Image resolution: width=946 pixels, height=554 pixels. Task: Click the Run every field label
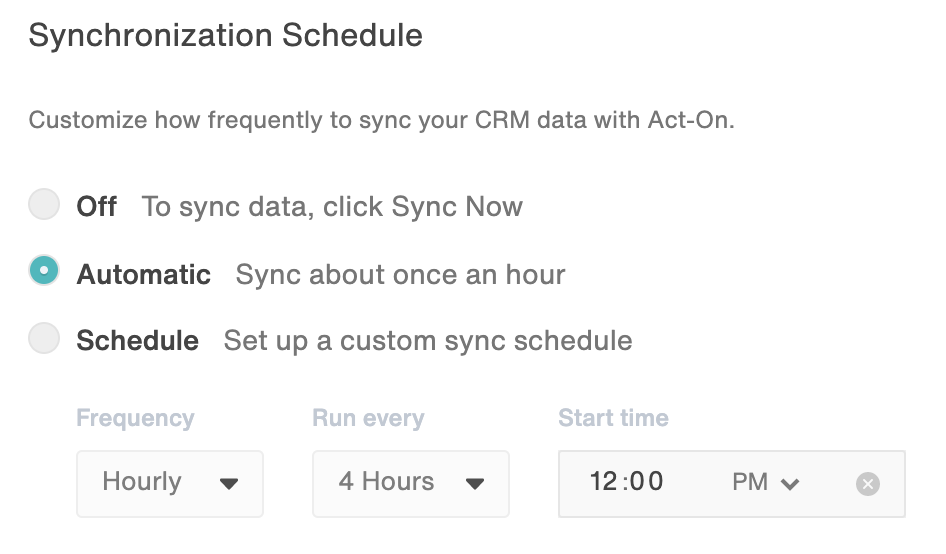click(x=368, y=418)
